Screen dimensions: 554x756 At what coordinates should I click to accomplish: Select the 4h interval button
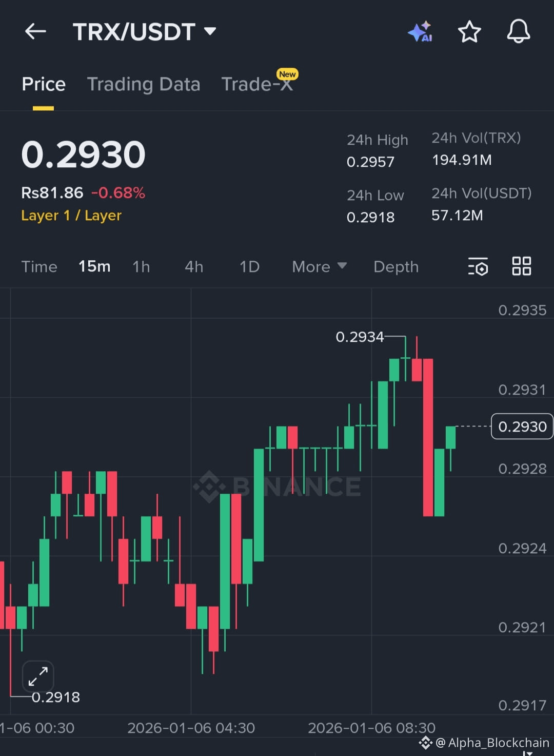(194, 266)
